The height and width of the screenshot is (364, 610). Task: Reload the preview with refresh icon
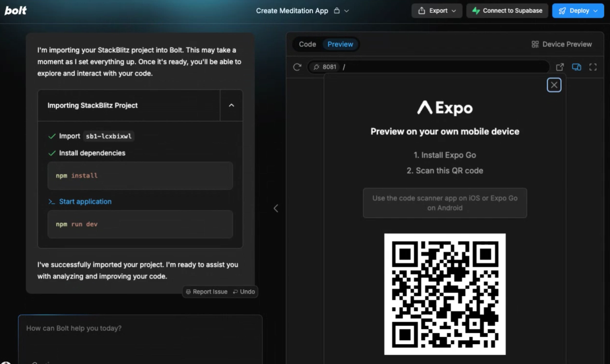pos(297,67)
